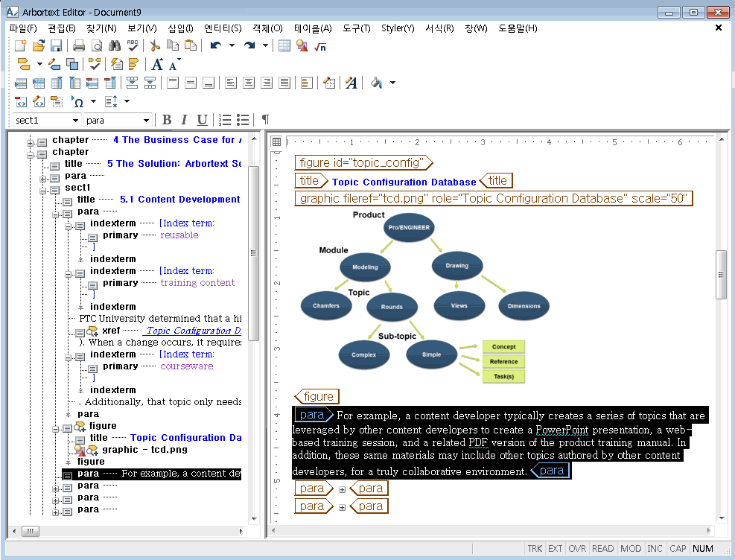Image resolution: width=735 pixels, height=560 pixels.
Task: Click the Redo arrow icon
Action: [x=249, y=45]
